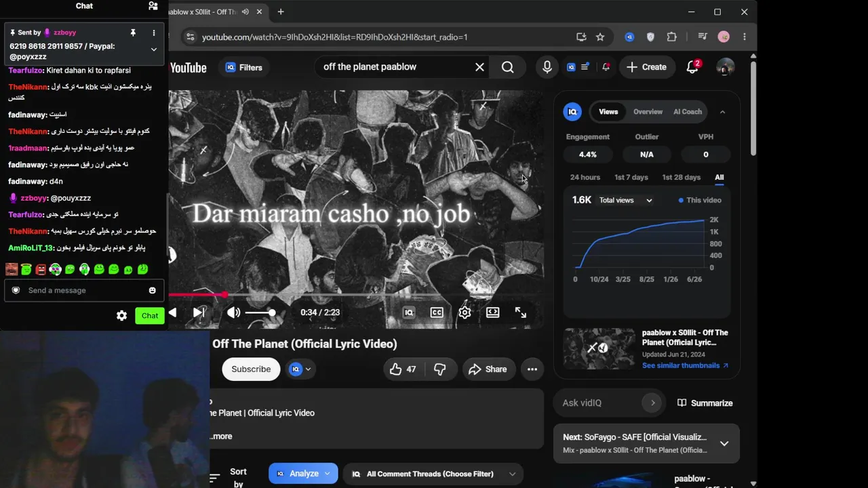Bookmark this page with the star
The image size is (868, 488).
tap(600, 37)
